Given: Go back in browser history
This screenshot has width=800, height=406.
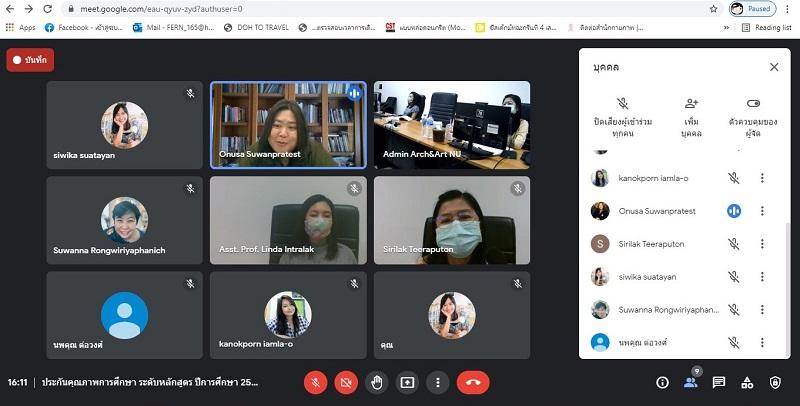Looking at the screenshot, I should [10, 9].
